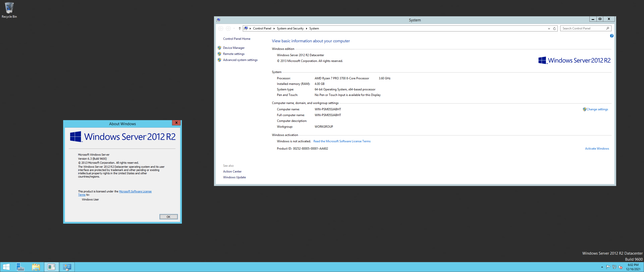Open Help via the blue question icon

click(612, 36)
